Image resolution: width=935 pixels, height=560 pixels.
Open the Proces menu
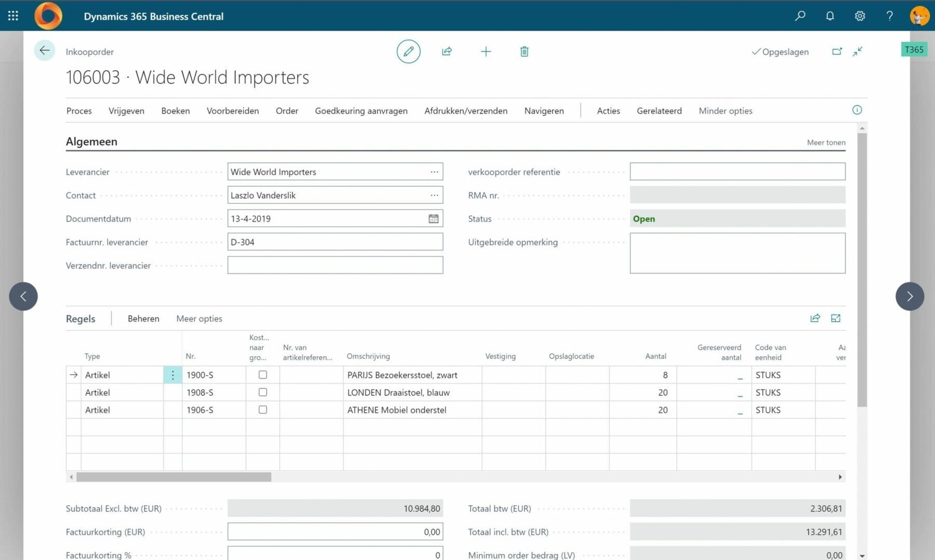tap(79, 111)
